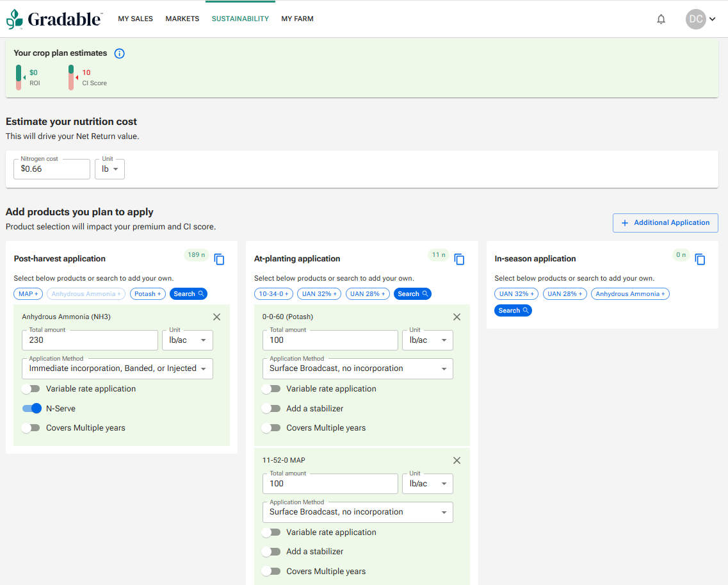Copy the In-season application
The height and width of the screenshot is (585, 728).
click(700, 260)
